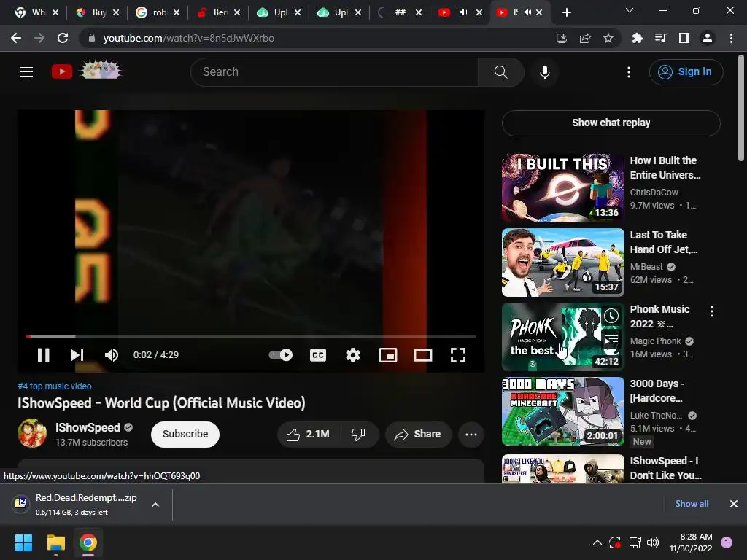This screenshot has height=560, width=747.
Task: Switch to the first 'Upl' tab
Action: 280,12
